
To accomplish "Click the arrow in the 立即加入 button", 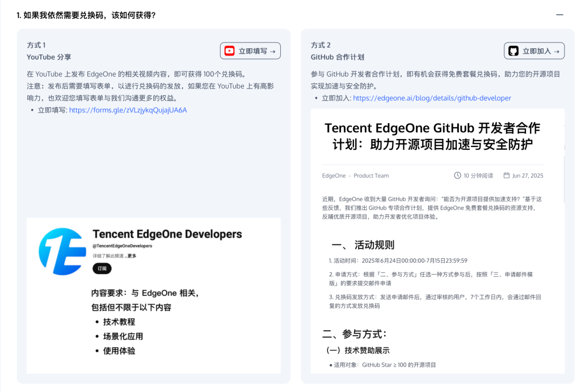I will 556,51.
